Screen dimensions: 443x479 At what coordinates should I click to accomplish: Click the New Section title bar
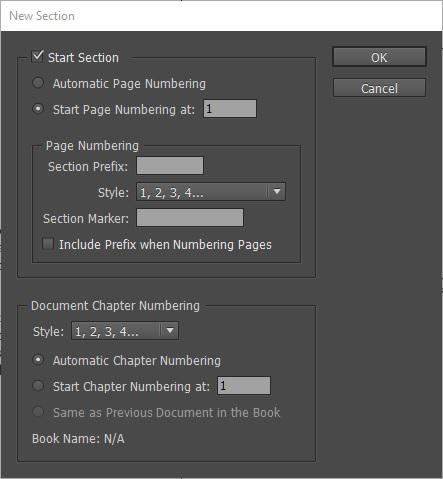pyautogui.click(x=221, y=16)
